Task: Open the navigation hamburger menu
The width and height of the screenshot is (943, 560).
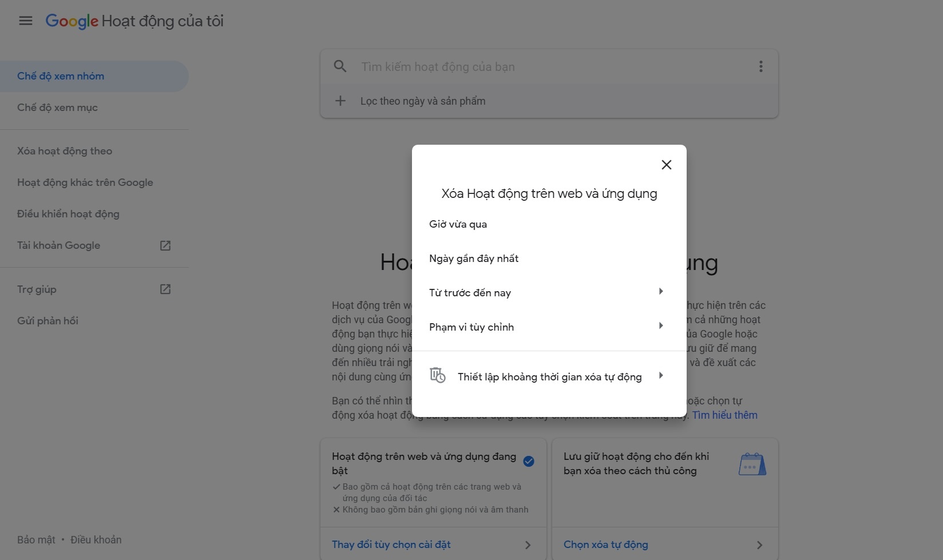Action: (25, 21)
